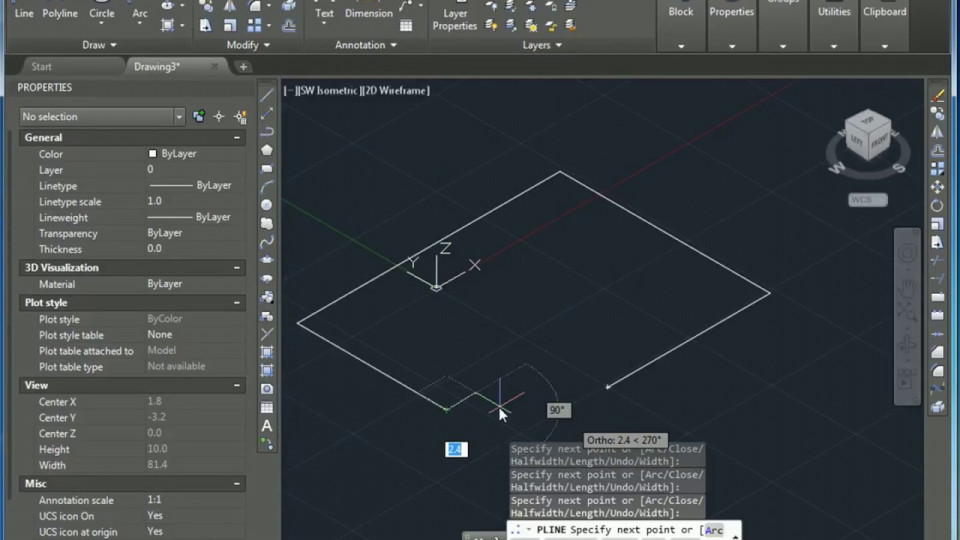Click Fillet icon in right Modify toolbar
Image resolution: width=960 pixels, height=540 pixels.
pyautogui.click(x=937, y=370)
